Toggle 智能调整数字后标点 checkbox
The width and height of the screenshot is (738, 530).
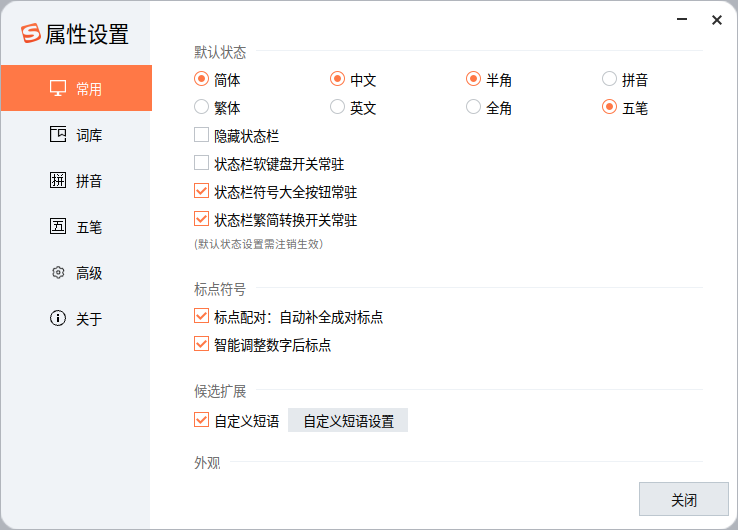pyautogui.click(x=201, y=344)
